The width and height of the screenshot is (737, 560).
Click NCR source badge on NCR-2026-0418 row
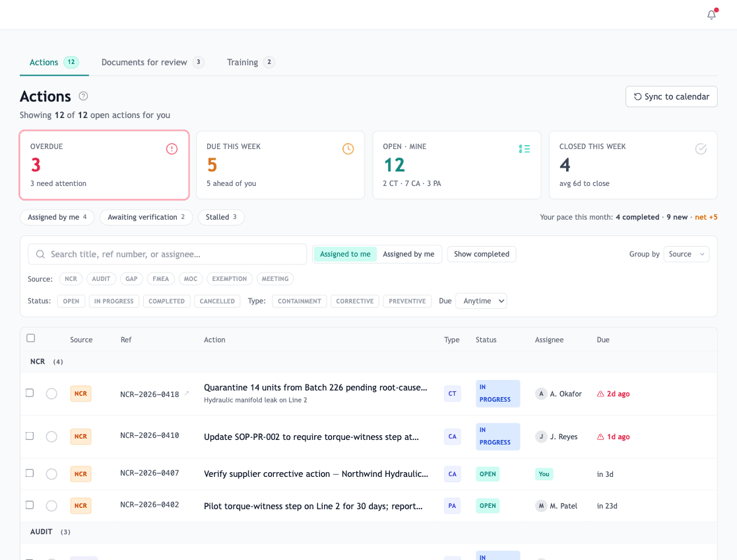tap(80, 394)
